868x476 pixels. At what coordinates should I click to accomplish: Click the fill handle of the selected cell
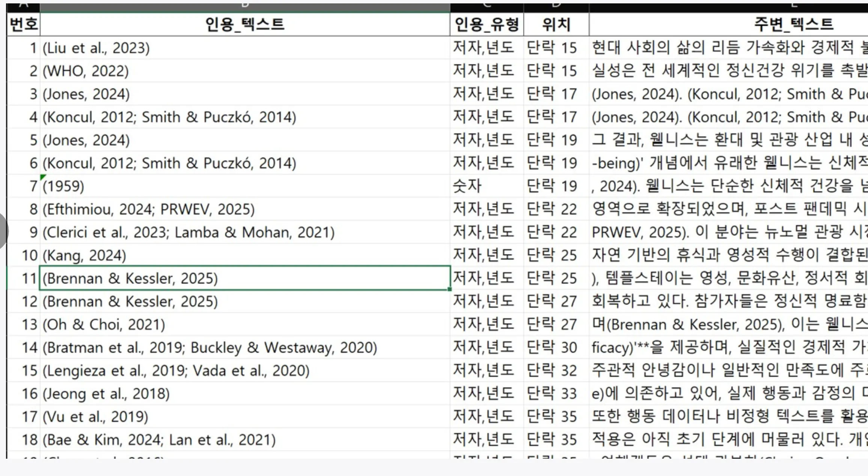click(449, 289)
